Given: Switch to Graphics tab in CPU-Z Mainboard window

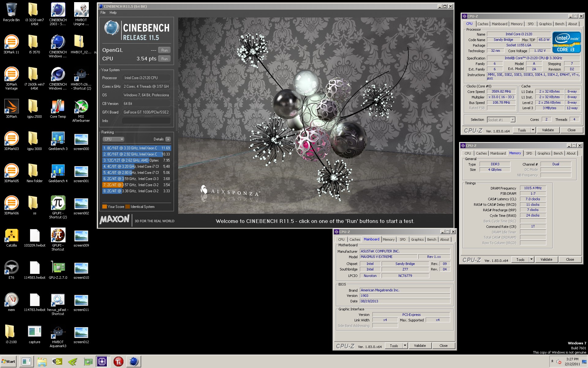Looking at the screenshot, I should (x=417, y=240).
